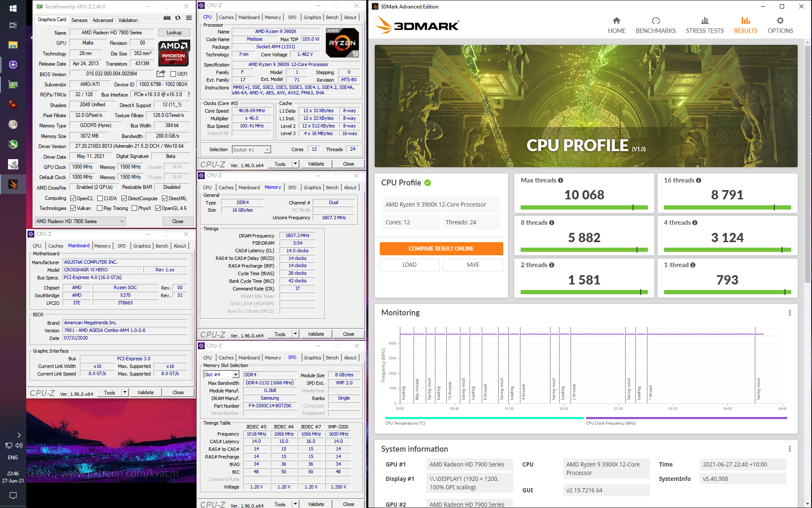The image size is (812, 508).
Task: Toggle the DirectCompute checkbox in GPU-Z
Action: 124,198
